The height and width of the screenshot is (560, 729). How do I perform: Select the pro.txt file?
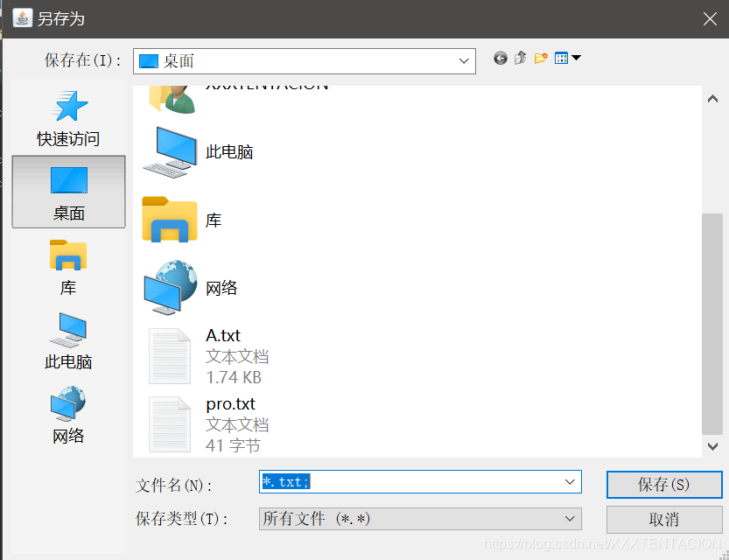(x=209, y=424)
